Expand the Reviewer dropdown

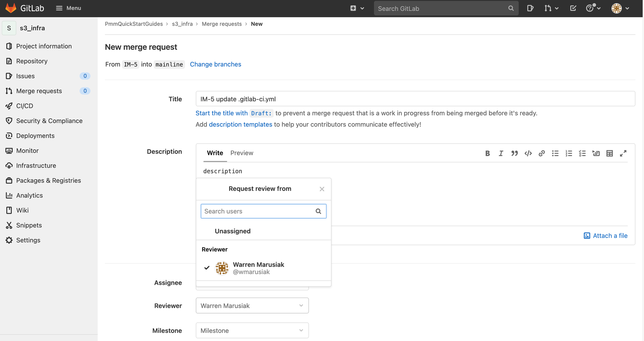[252, 306]
